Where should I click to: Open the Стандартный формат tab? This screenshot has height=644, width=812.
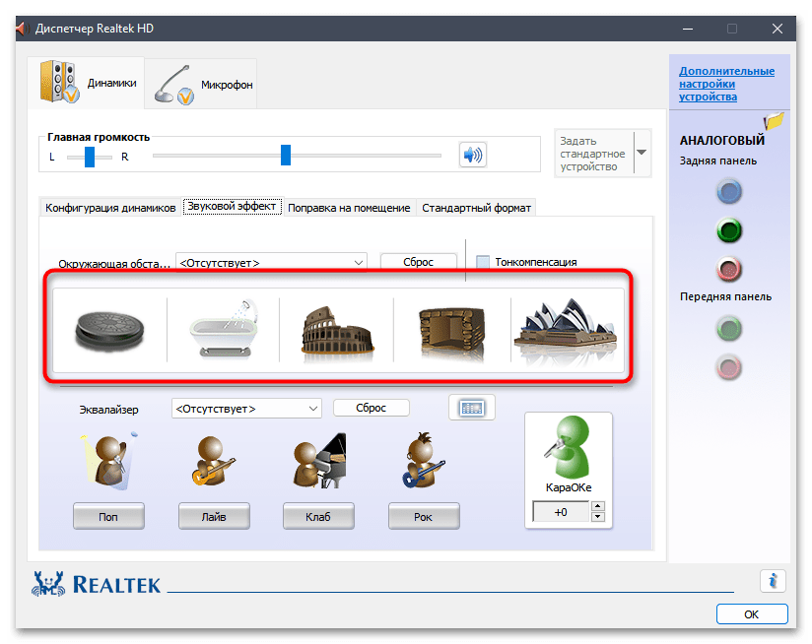[x=476, y=208]
